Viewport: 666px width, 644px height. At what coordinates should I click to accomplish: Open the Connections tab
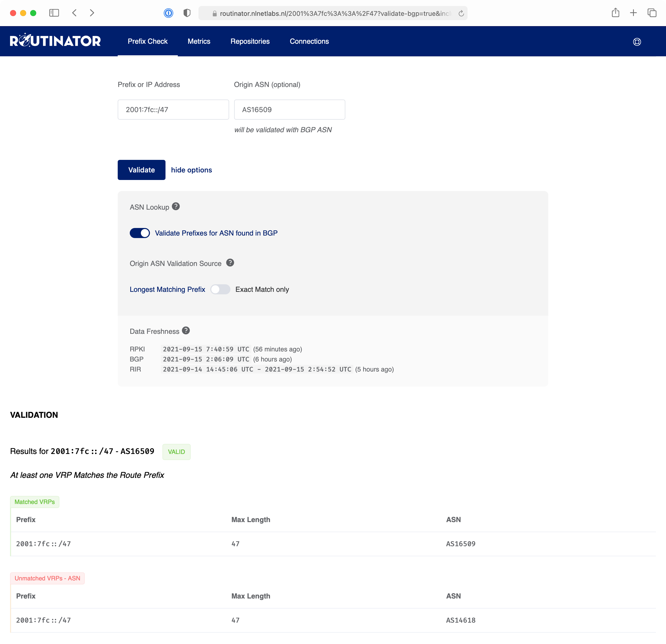click(x=309, y=41)
